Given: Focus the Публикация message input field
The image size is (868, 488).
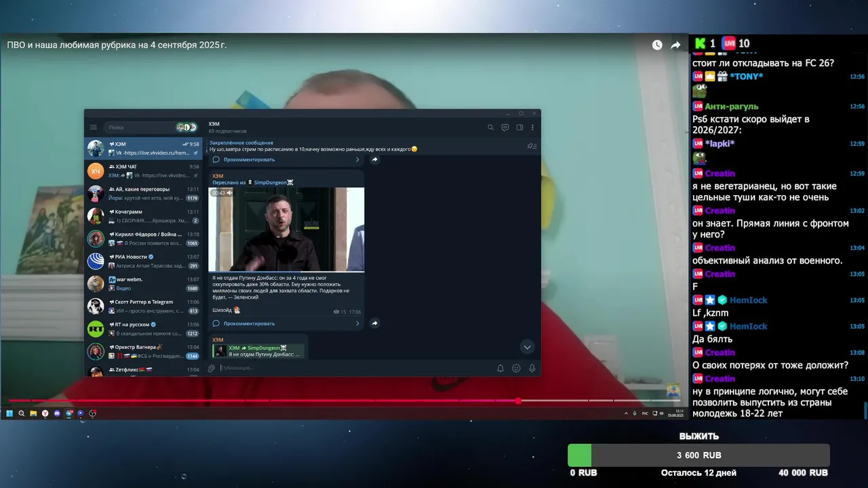Looking at the screenshot, I should point(353,368).
